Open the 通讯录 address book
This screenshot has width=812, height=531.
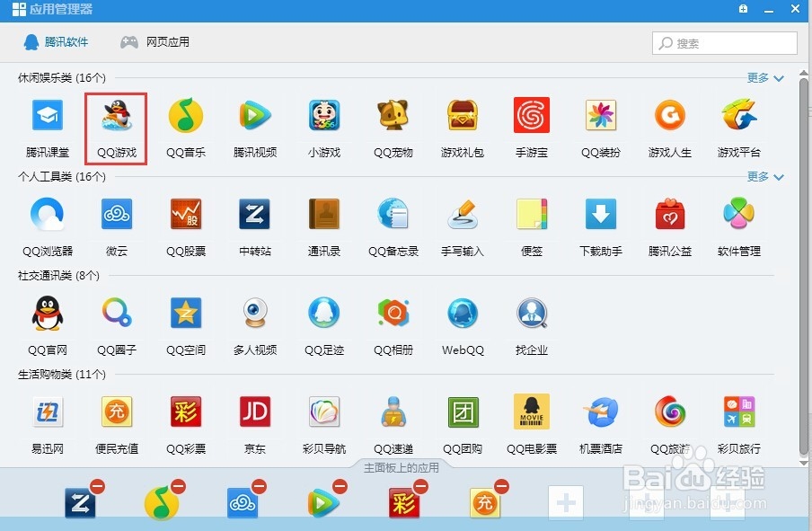[x=324, y=214]
